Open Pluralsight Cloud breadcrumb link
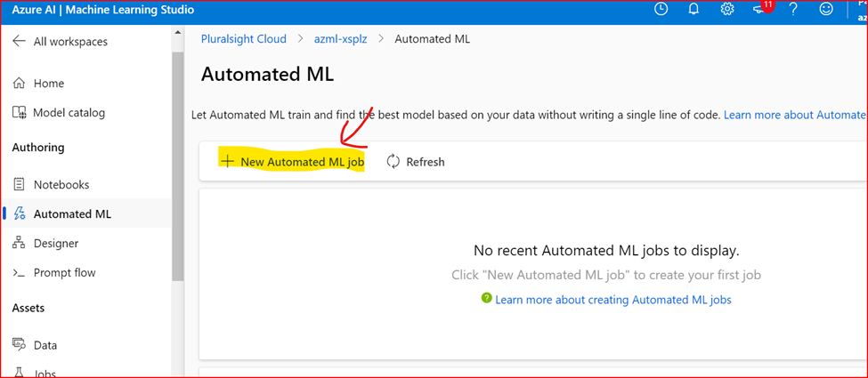 [x=244, y=39]
